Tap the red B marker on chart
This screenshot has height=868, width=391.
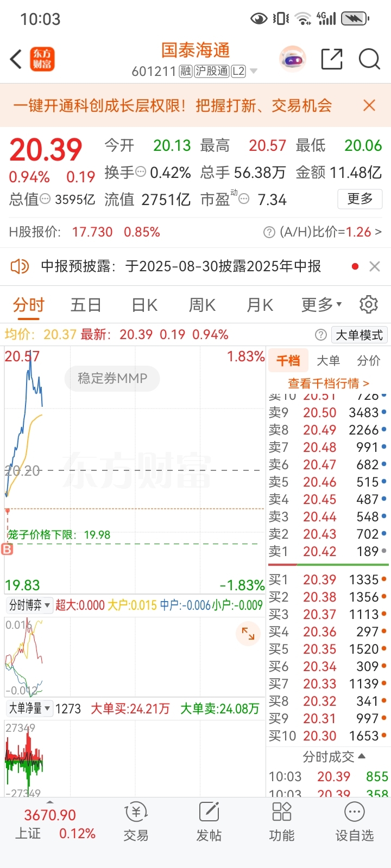tap(7, 550)
